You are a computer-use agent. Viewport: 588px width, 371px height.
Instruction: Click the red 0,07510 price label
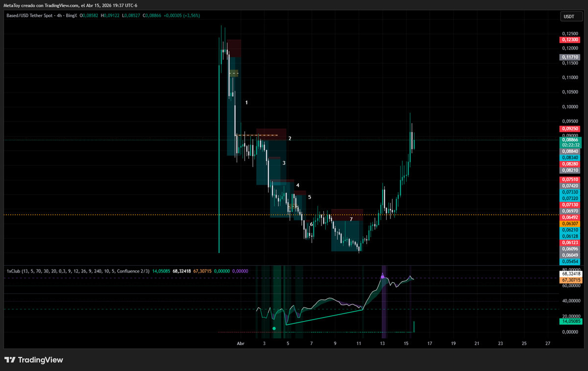(x=570, y=180)
